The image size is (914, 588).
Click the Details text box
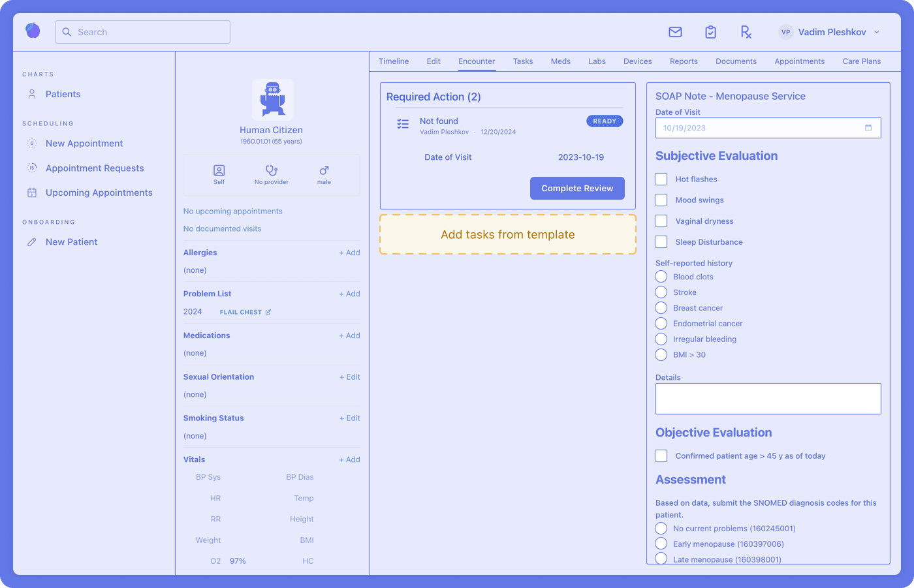click(768, 399)
